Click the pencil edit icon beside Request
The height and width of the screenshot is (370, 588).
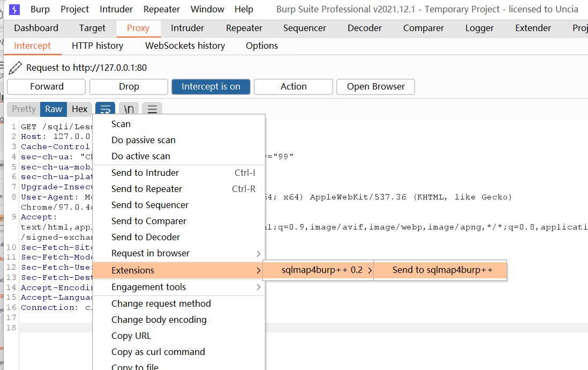click(x=15, y=68)
